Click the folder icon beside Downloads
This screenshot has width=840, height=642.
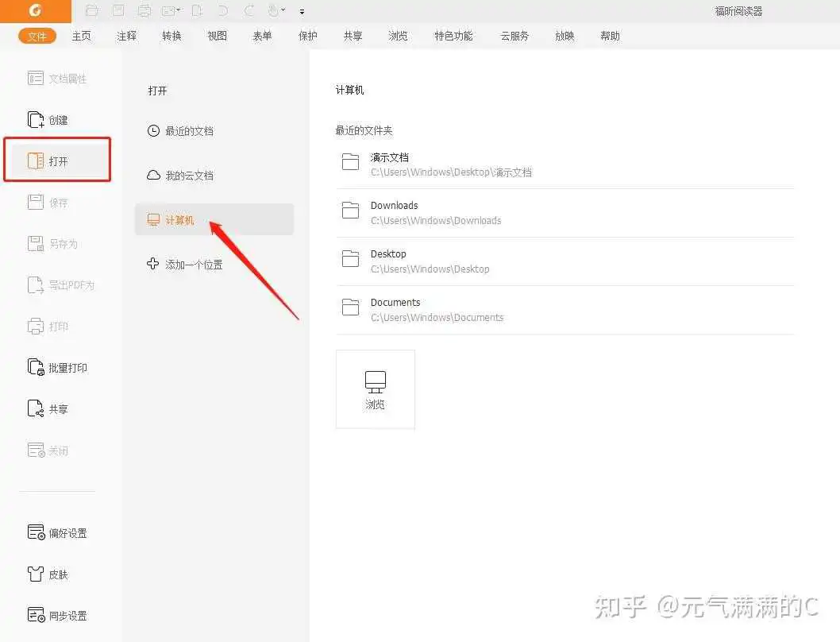[350, 210]
